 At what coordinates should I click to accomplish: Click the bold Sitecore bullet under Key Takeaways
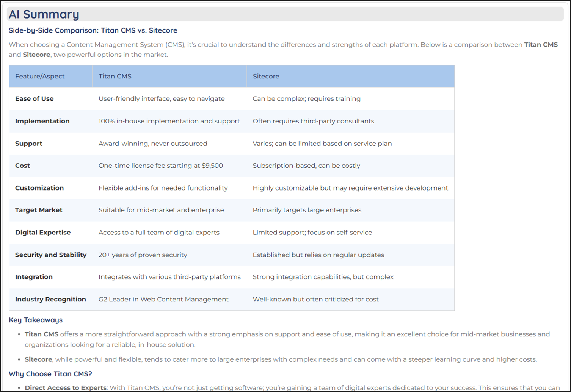(x=38, y=359)
